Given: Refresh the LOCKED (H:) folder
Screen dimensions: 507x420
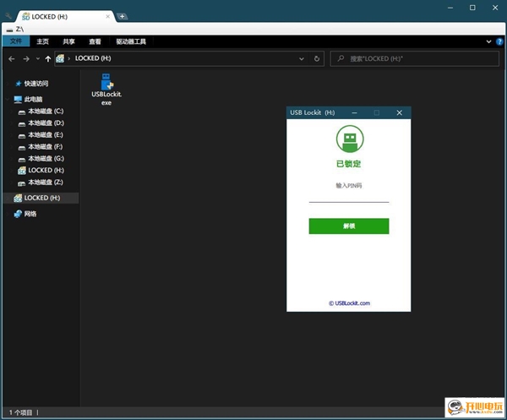Looking at the screenshot, I should [x=317, y=59].
